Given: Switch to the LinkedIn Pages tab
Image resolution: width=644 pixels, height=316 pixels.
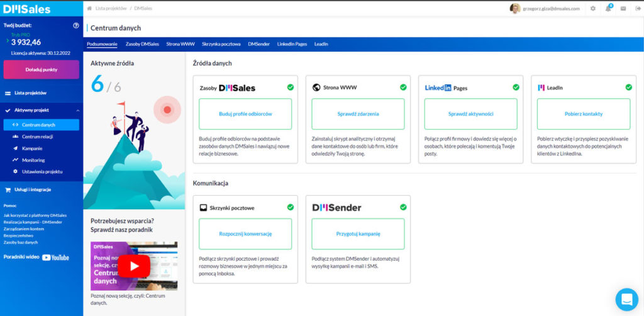Looking at the screenshot, I should [x=292, y=44].
